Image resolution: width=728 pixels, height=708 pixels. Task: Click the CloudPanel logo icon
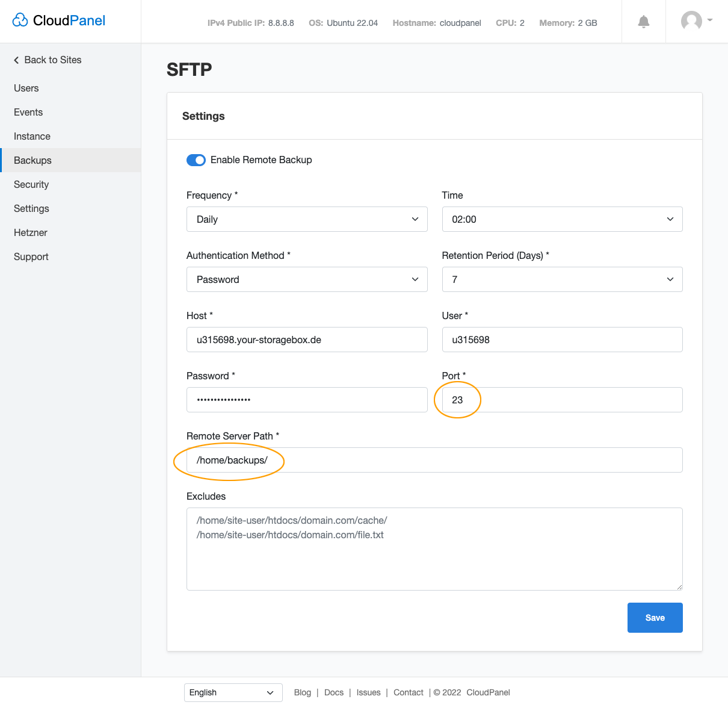tap(20, 20)
